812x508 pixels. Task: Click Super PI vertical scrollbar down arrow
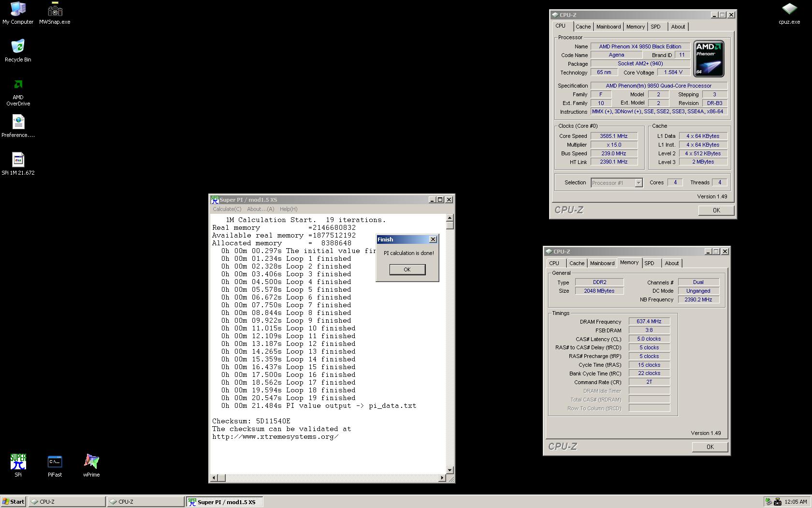[450, 470]
